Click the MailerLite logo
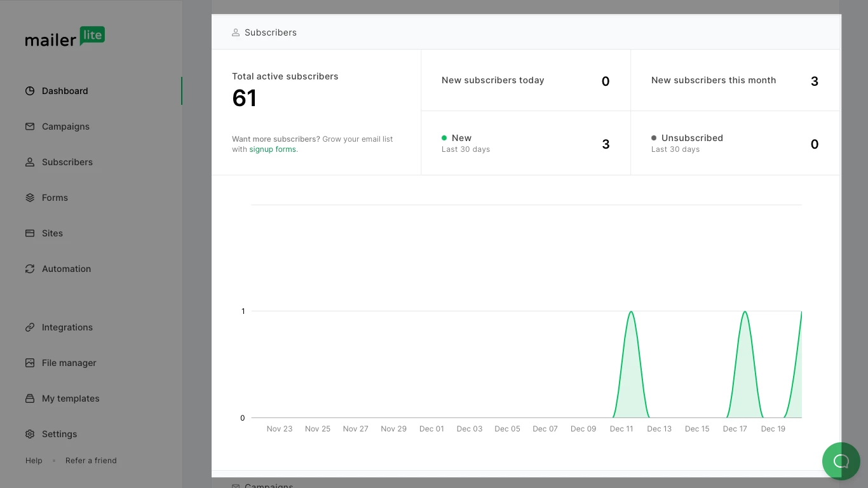The image size is (868, 488). click(x=65, y=37)
